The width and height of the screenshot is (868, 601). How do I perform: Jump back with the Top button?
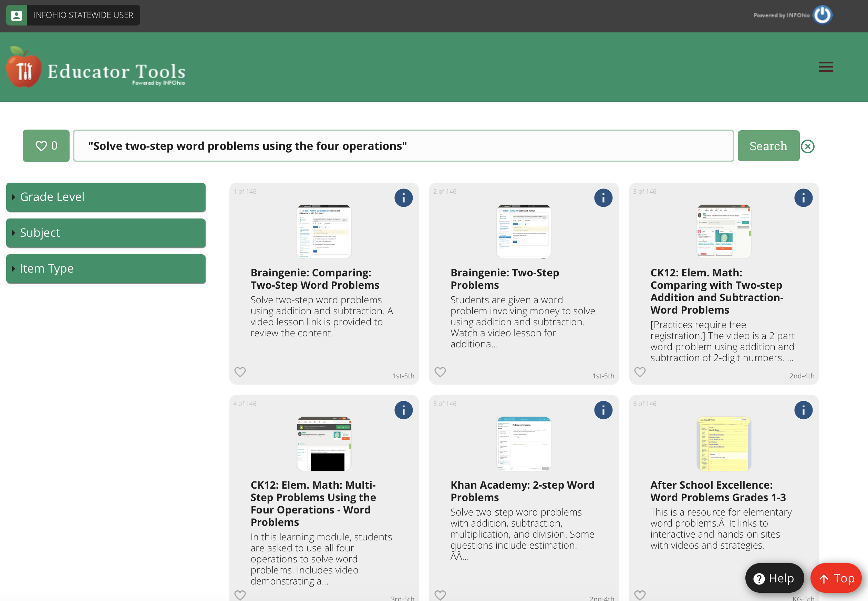point(836,578)
